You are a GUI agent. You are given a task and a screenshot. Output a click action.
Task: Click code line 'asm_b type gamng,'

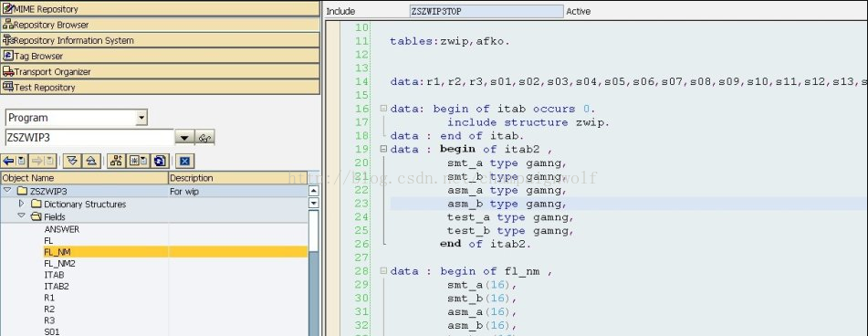(507, 204)
